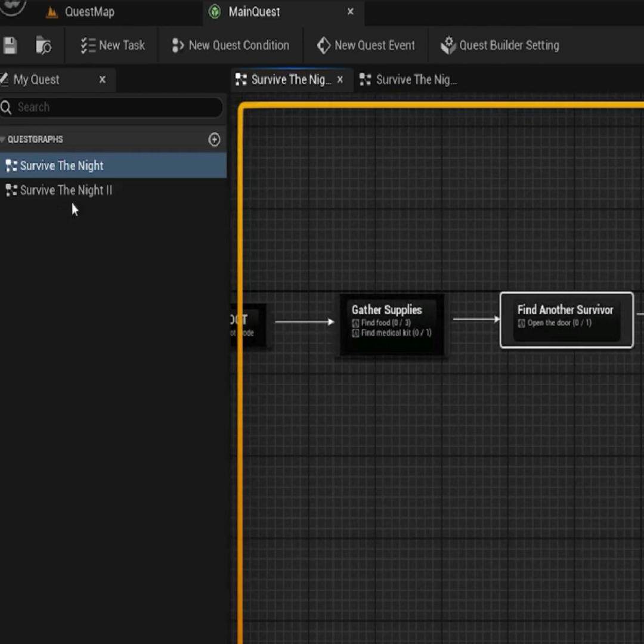The image size is (644, 644).
Task: Select Survive The Night in quest list
Action: [62, 166]
